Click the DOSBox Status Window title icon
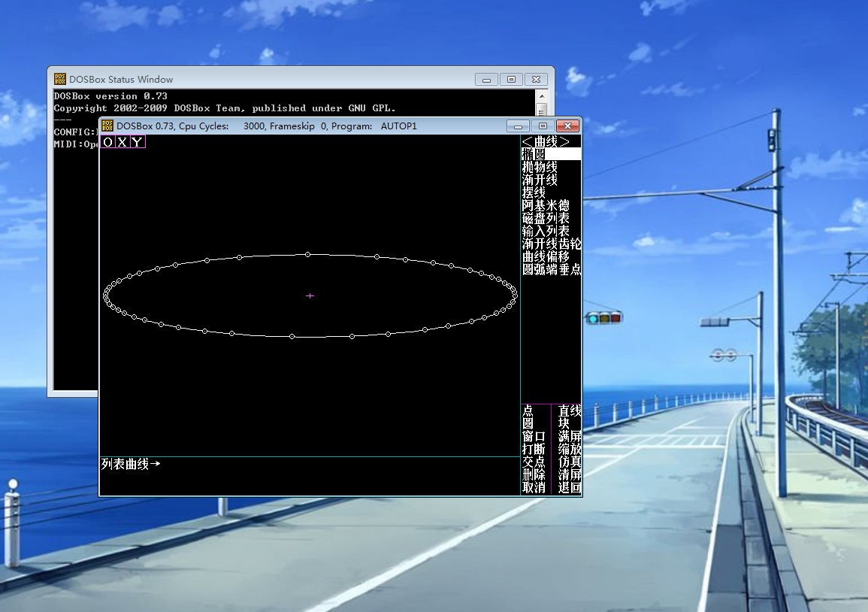This screenshot has width=868, height=612. (60, 79)
